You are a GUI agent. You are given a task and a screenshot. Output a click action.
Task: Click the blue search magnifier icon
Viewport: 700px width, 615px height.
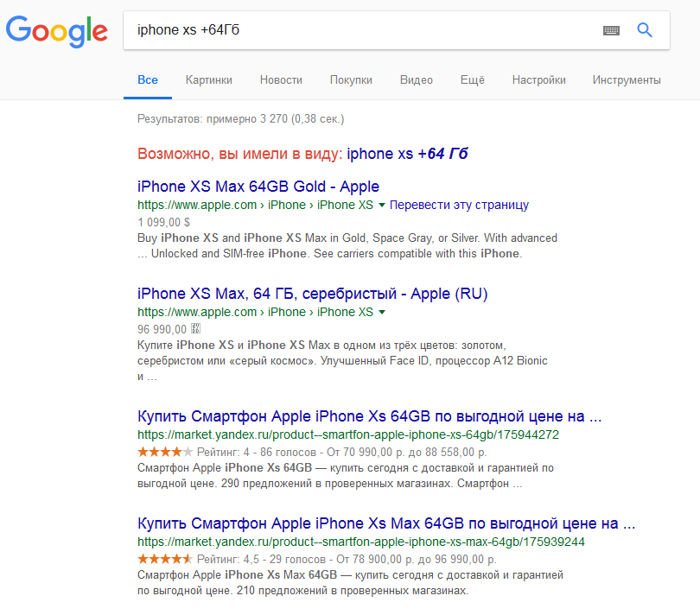[644, 30]
